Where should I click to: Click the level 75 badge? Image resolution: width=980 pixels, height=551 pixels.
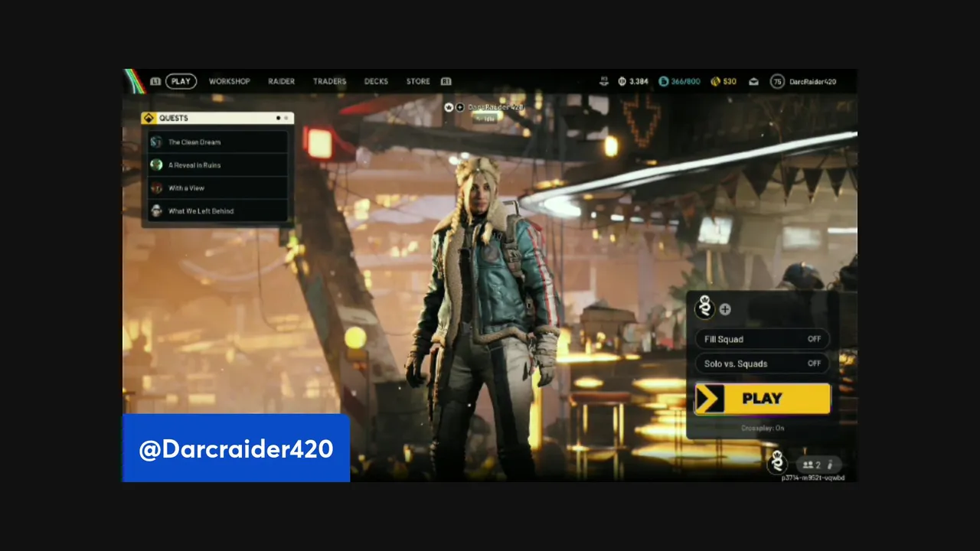777,81
